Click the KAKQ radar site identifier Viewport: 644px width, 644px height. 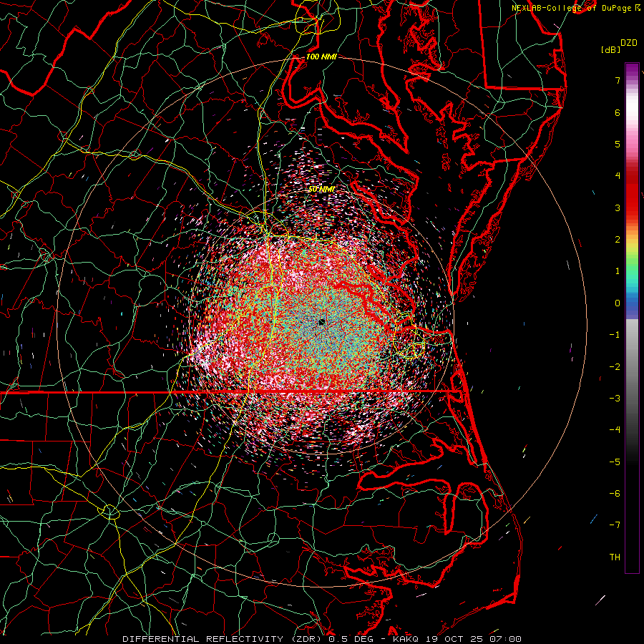click(x=406, y=639)
